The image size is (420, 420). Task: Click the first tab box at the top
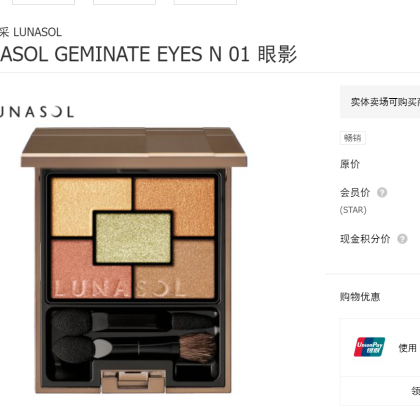point(43,2)
